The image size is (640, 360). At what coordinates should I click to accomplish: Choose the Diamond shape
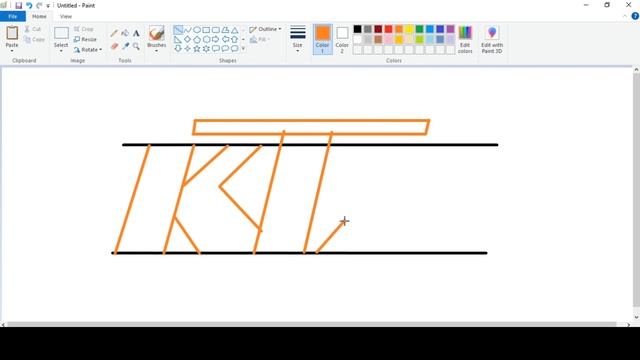187,40
